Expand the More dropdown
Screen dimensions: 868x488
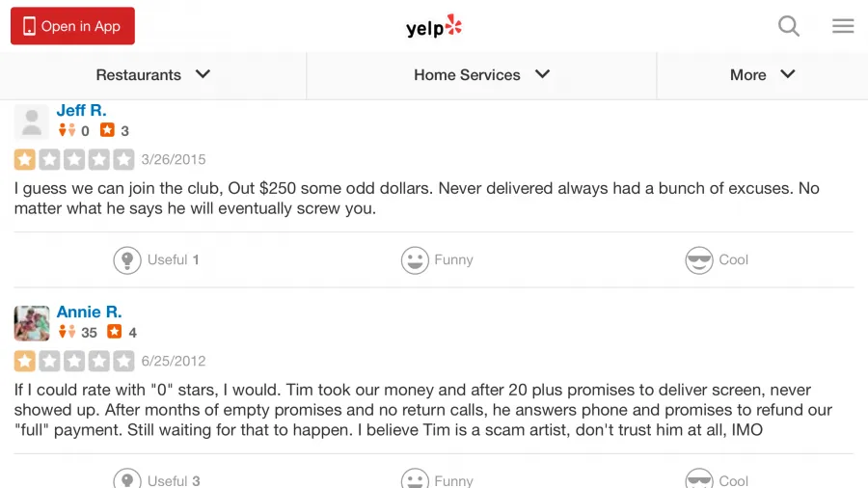pos(762,75)
